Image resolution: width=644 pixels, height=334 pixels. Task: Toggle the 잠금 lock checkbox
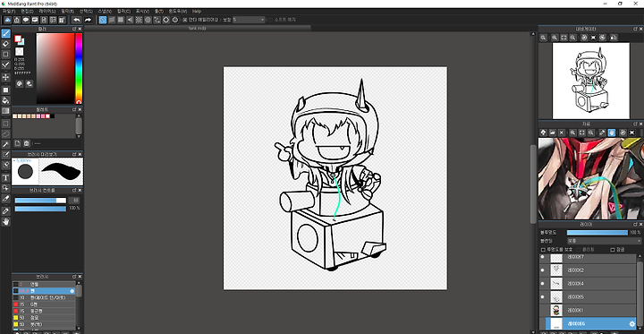613,250
